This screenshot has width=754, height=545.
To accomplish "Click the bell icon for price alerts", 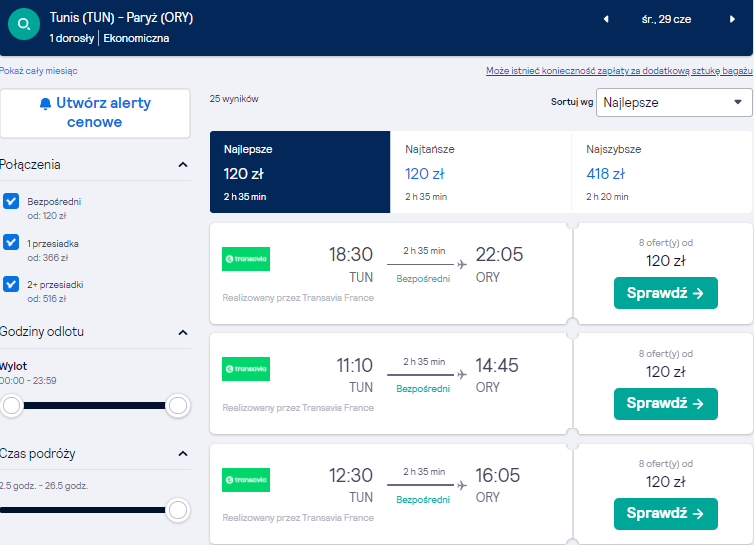I will coord(45,103).
